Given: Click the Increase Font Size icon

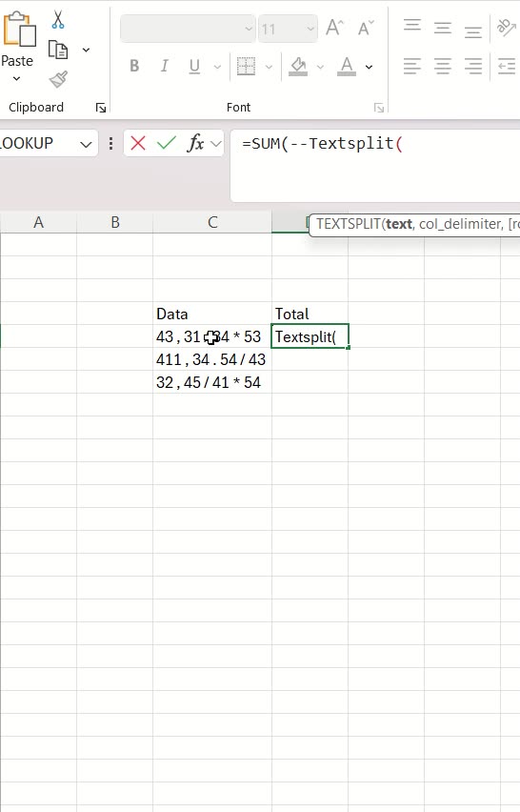Looking at the screenshot, I should [x=335, y=28].
